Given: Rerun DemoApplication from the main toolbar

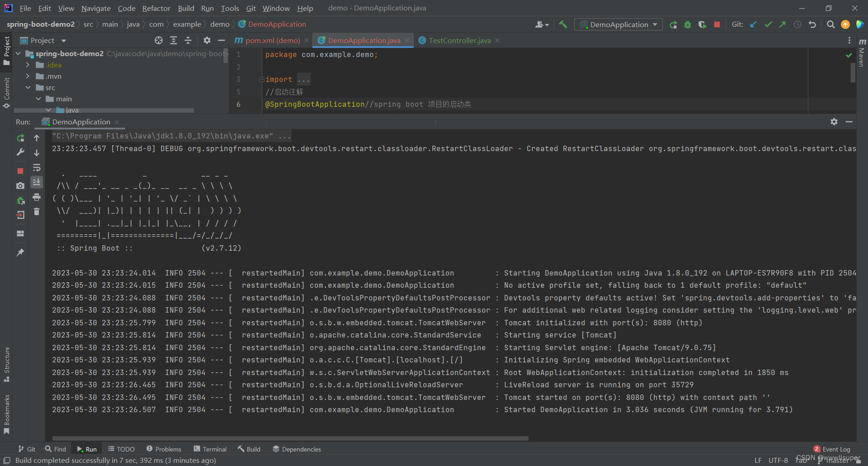Looking at the screenshot, I should point(673,24).
